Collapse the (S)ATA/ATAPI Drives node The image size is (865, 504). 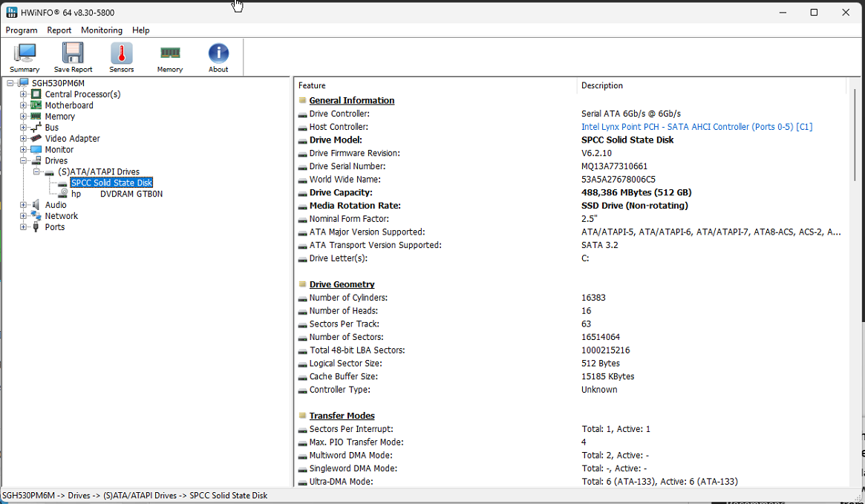pyautogui.click(x=37, y=171)
